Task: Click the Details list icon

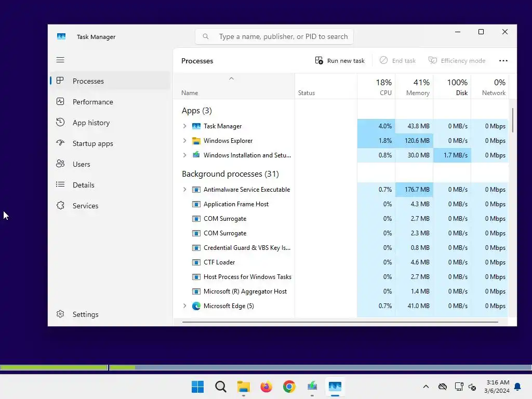Action: tap(60, 184)
